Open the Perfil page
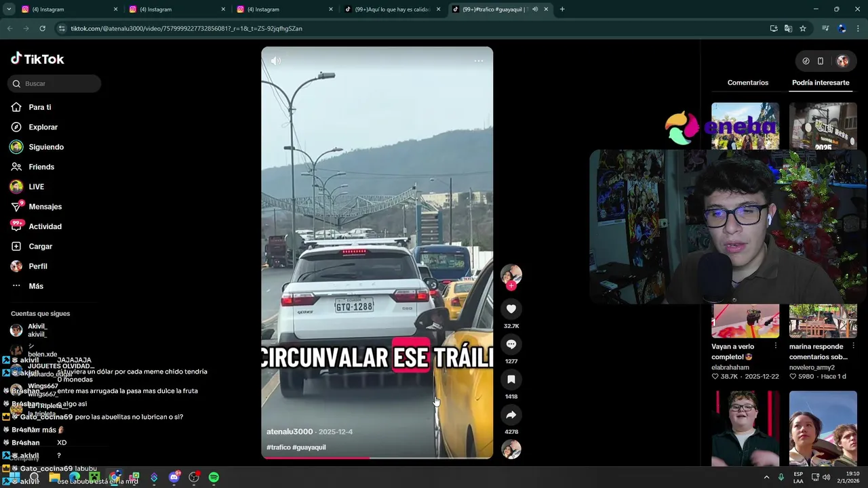 (37, 266)
